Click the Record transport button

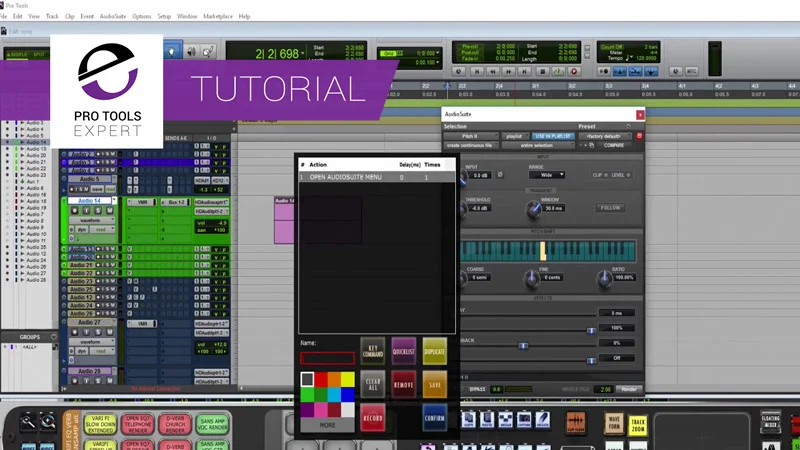574,71
